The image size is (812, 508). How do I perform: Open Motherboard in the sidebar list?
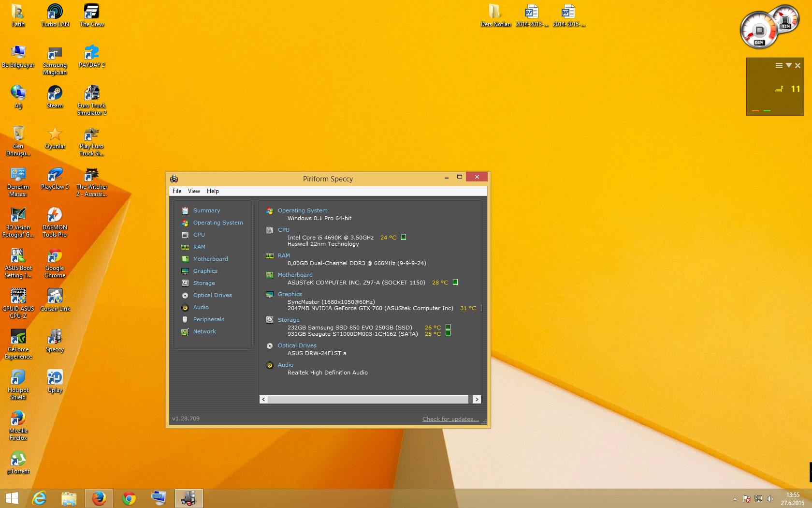[x=210, y=259]
